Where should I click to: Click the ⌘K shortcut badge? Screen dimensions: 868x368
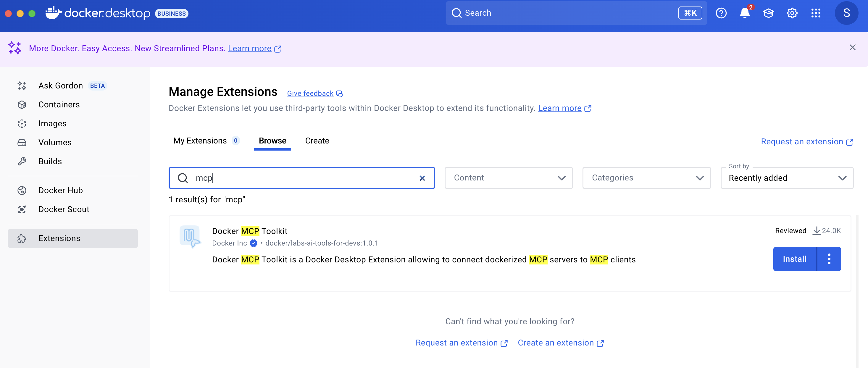pos(690,13)
